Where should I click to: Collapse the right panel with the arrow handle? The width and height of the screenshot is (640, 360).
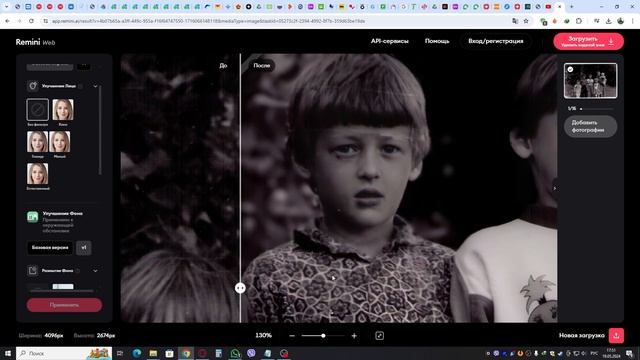coord(554,188)
